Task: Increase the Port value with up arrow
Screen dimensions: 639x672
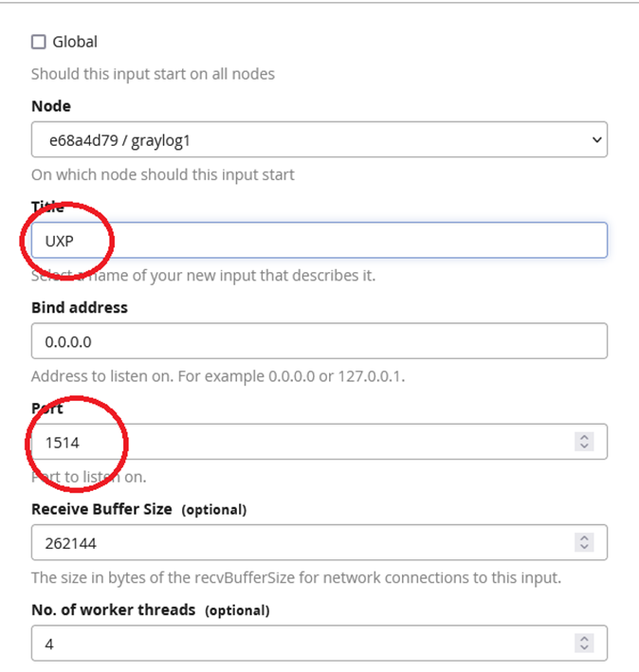Action: pos(584,437)
